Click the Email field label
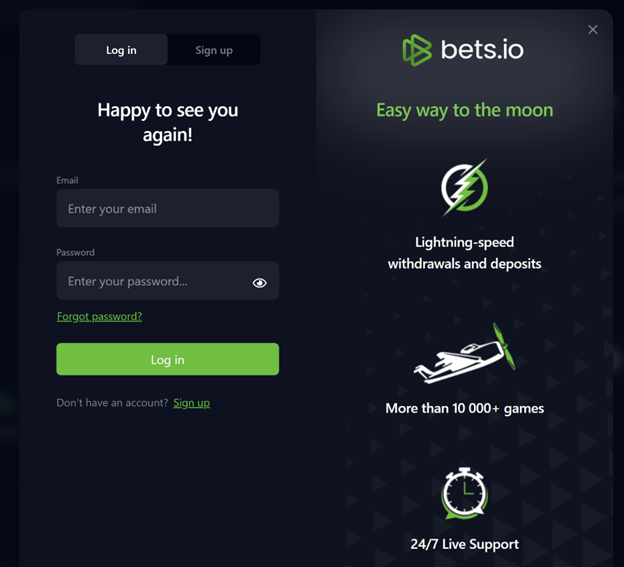 (67, 180)
